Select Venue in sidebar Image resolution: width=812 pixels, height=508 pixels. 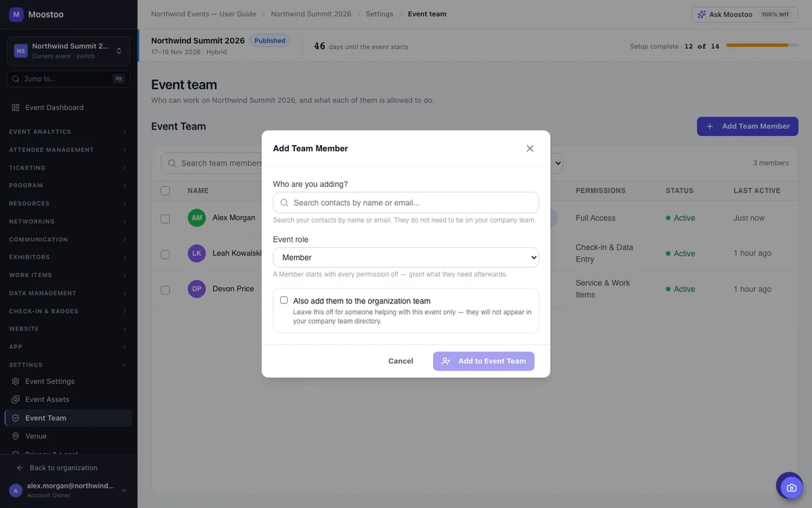(68, 436)
